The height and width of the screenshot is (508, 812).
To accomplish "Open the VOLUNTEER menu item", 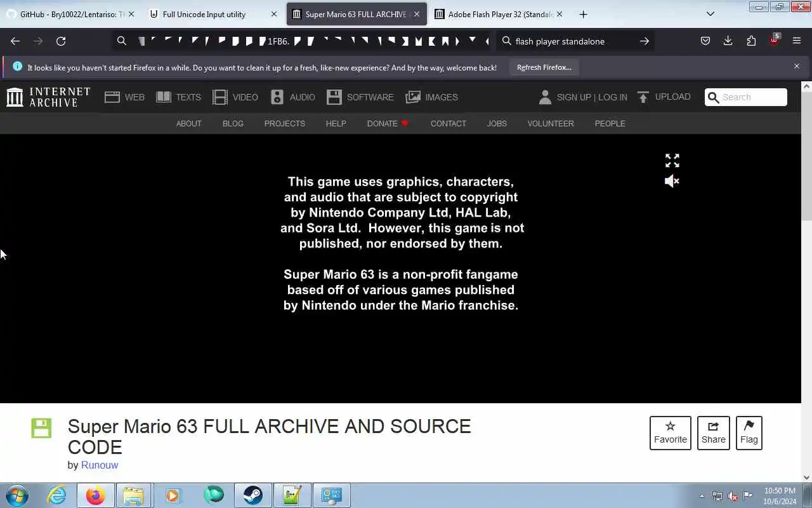I will point(551,124).
